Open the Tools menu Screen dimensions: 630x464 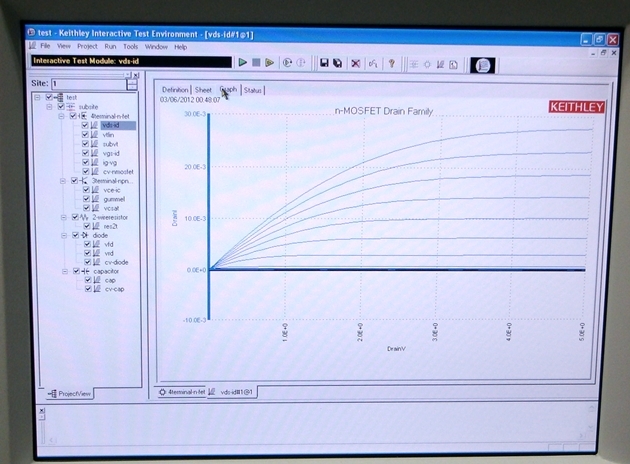coord(131,47)
